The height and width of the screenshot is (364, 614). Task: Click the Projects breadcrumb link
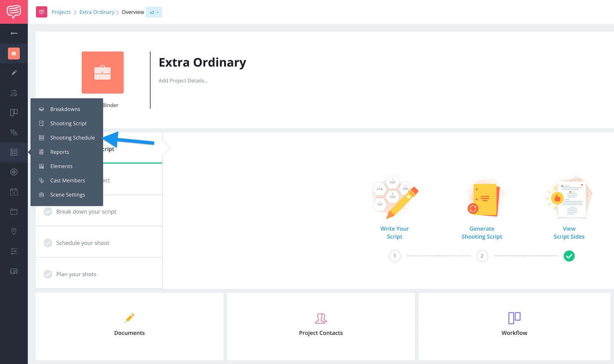point(61,12)
